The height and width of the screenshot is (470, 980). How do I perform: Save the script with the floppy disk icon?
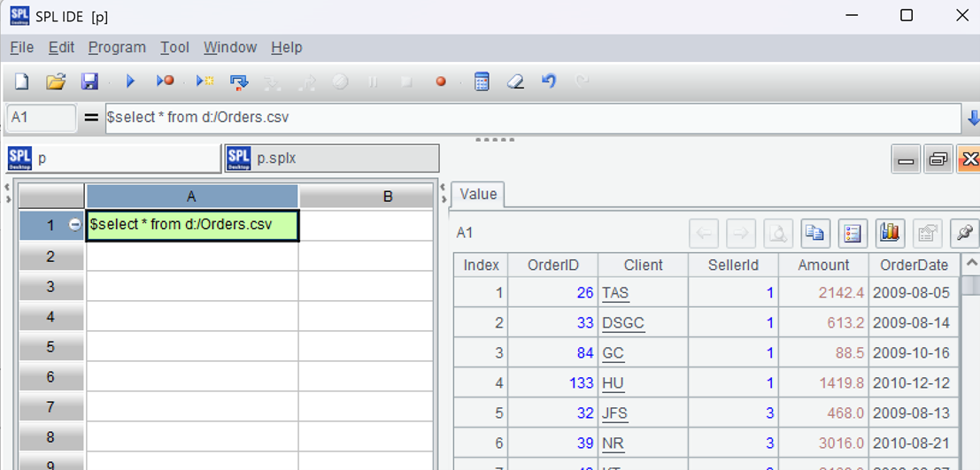[89, 81]
